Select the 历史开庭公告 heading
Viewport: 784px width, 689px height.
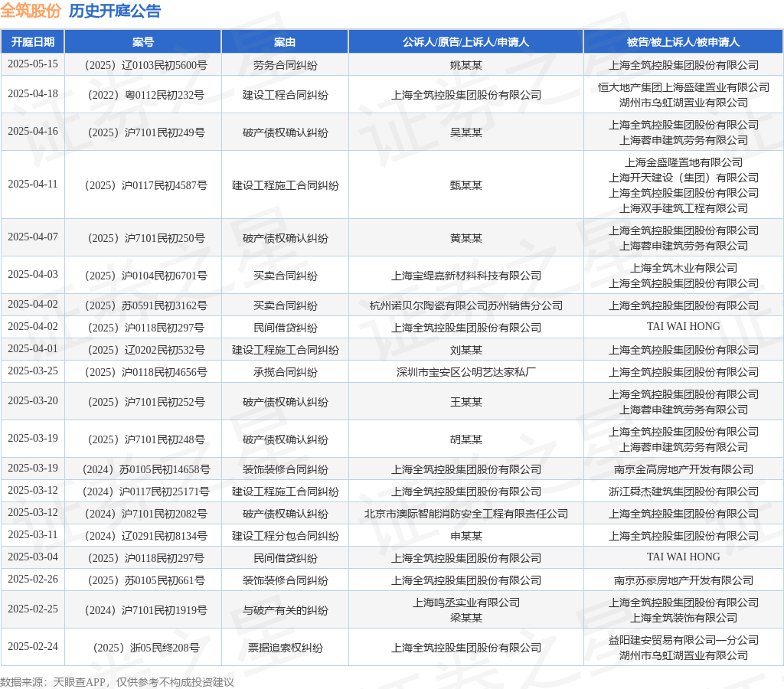(115, 11)
